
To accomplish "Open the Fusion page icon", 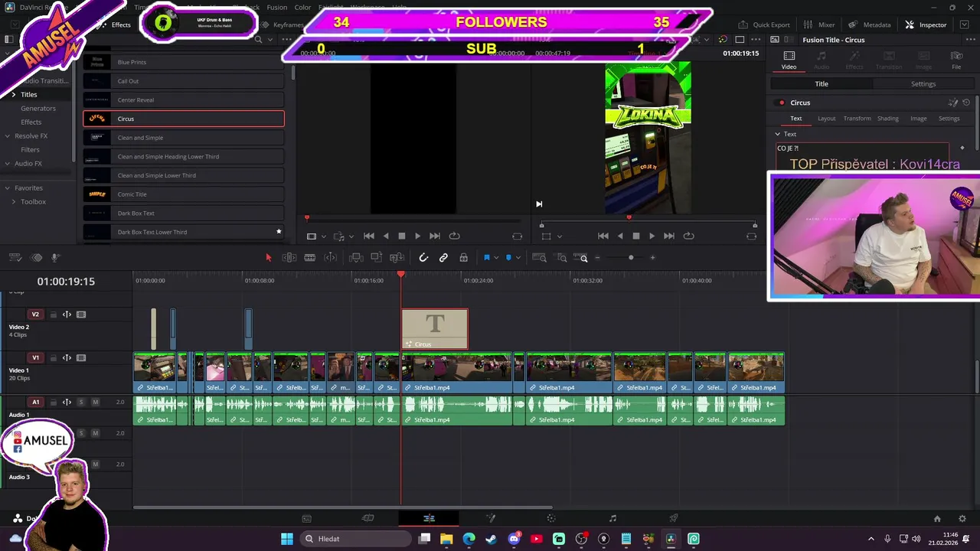I will coord(490,518).
